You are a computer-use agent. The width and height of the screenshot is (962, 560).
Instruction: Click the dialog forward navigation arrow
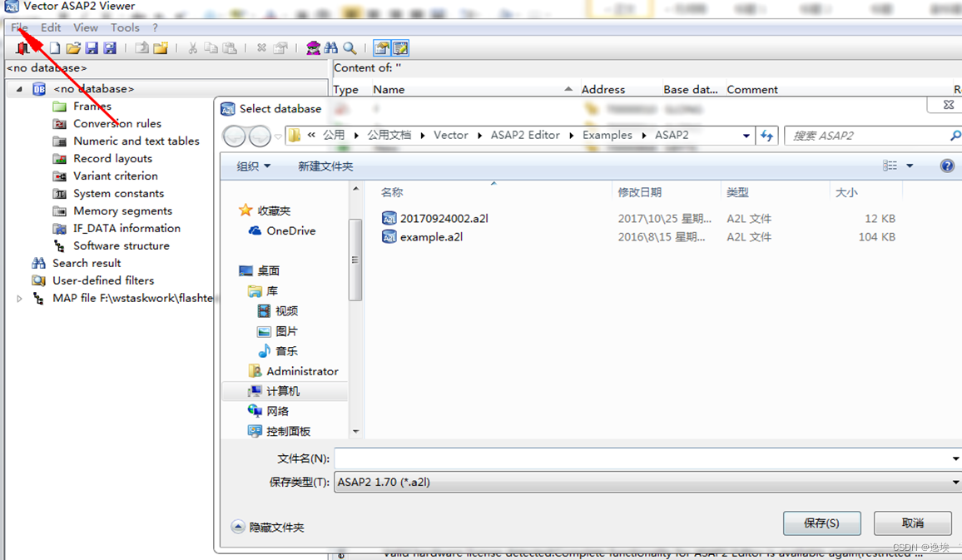tap(260, 136)
